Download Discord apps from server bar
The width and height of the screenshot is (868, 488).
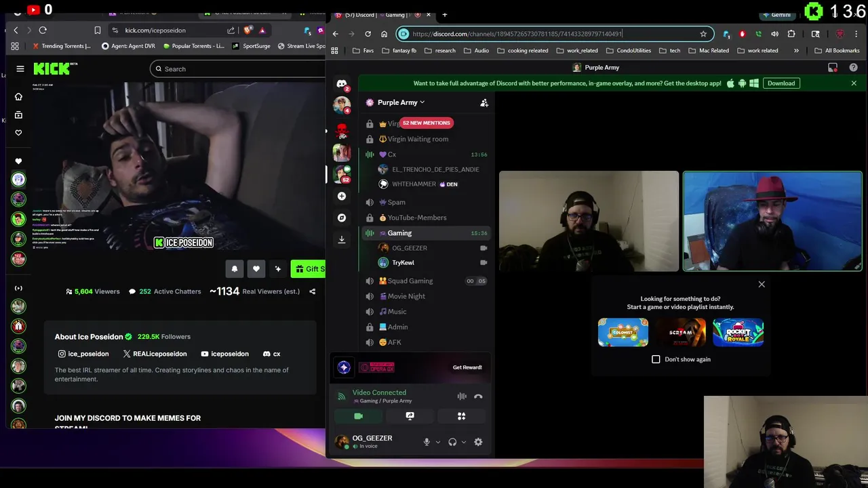click(342, 239)
